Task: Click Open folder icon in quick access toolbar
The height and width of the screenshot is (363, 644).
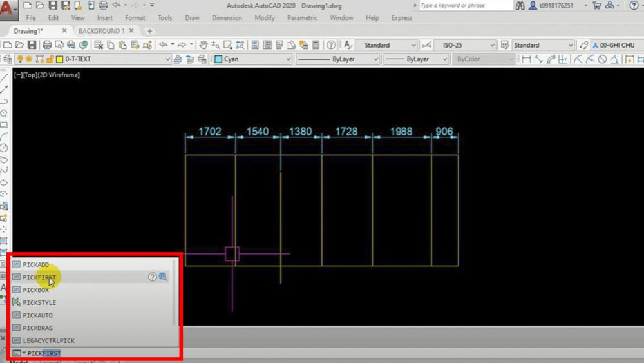Action: (x=40, y=5)
